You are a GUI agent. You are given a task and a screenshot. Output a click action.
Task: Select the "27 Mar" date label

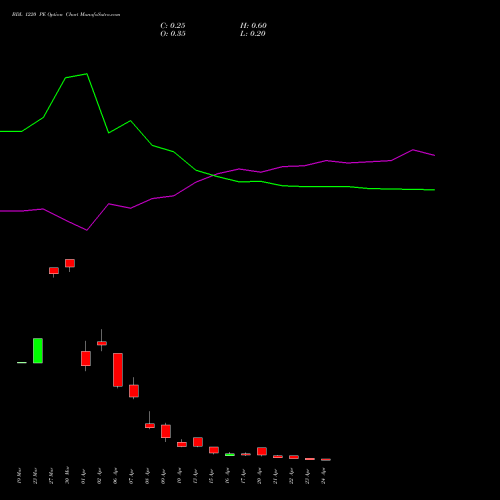click(51, 476)
